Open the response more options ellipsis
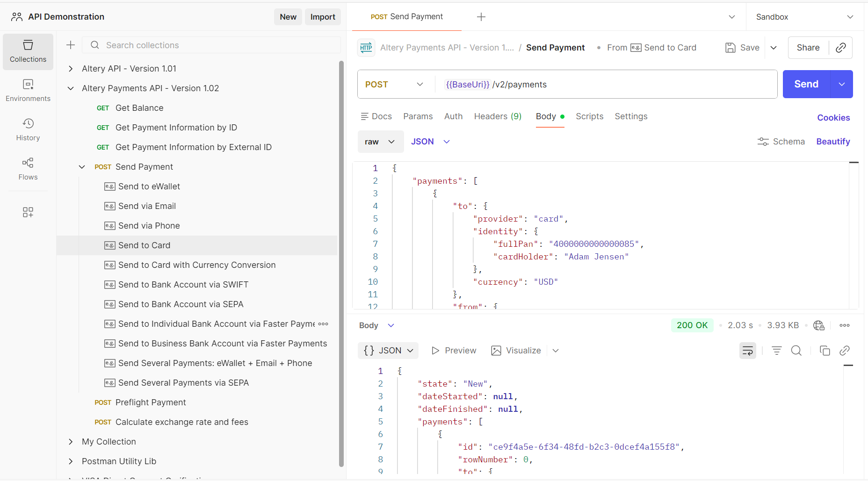 (845, 325)
